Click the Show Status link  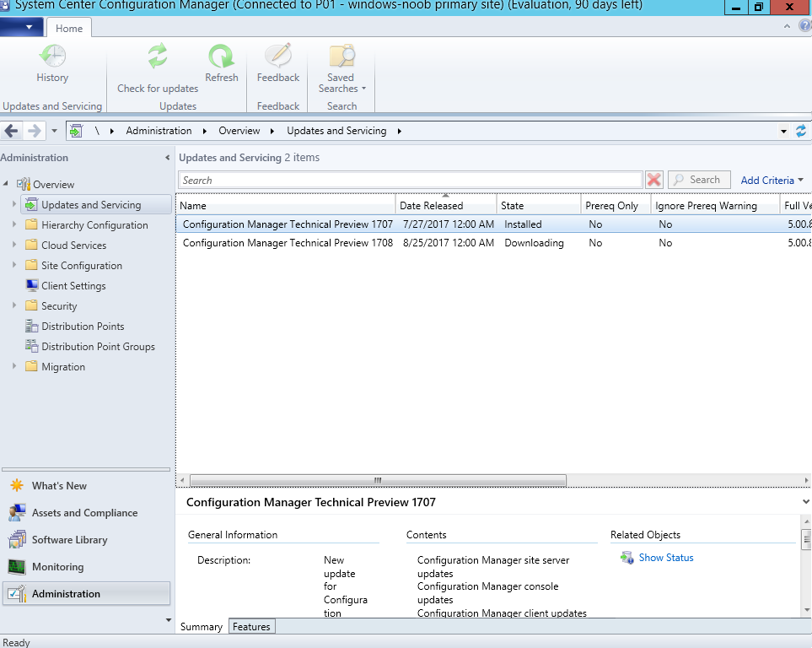(665, 557)
